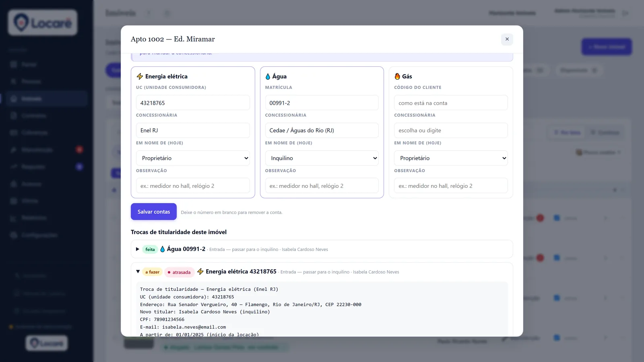Click the flame icon beside Gás heading
This screenshot has width=644, height=362.
pos(397,76)
